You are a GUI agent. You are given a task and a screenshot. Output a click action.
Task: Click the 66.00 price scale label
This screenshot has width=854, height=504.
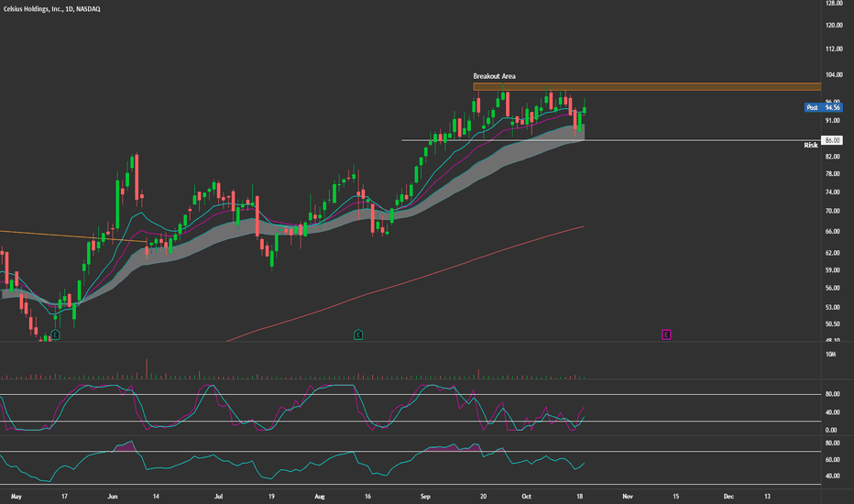coord(832,232)
